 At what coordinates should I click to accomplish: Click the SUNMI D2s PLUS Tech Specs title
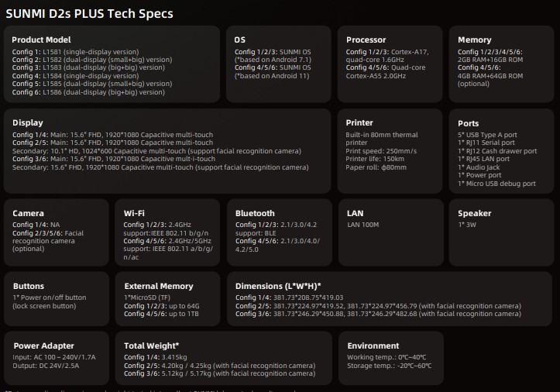coord(89,14)
